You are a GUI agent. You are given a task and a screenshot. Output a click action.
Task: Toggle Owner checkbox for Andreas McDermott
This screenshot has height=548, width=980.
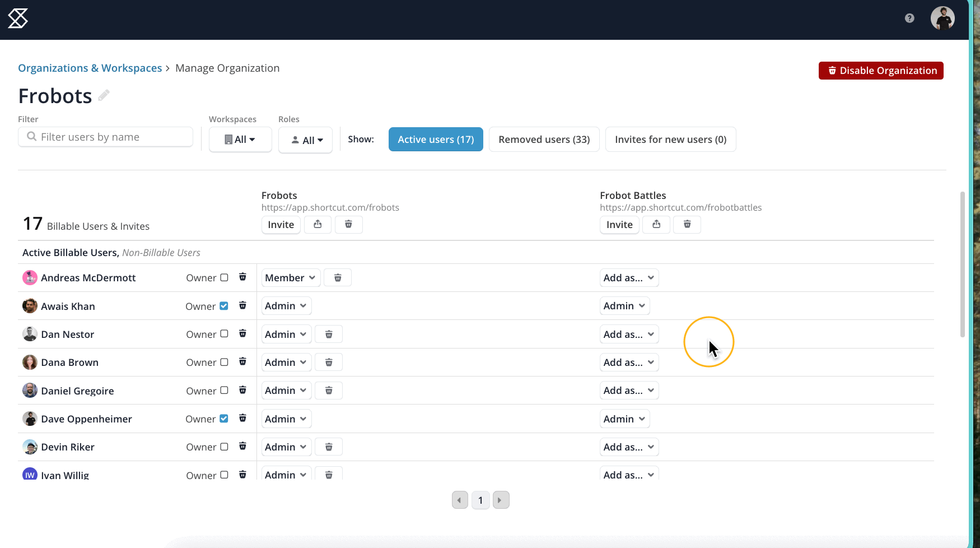224,277
